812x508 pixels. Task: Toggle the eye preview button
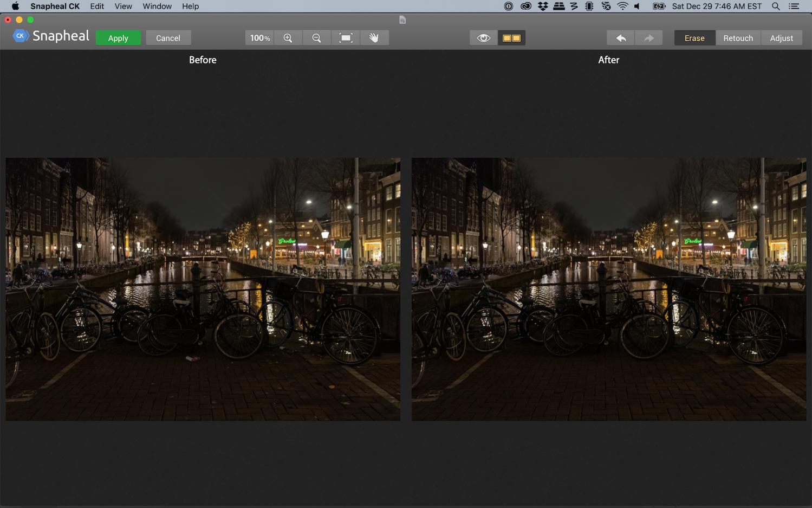pyautogui.click(x=483, y=38)
